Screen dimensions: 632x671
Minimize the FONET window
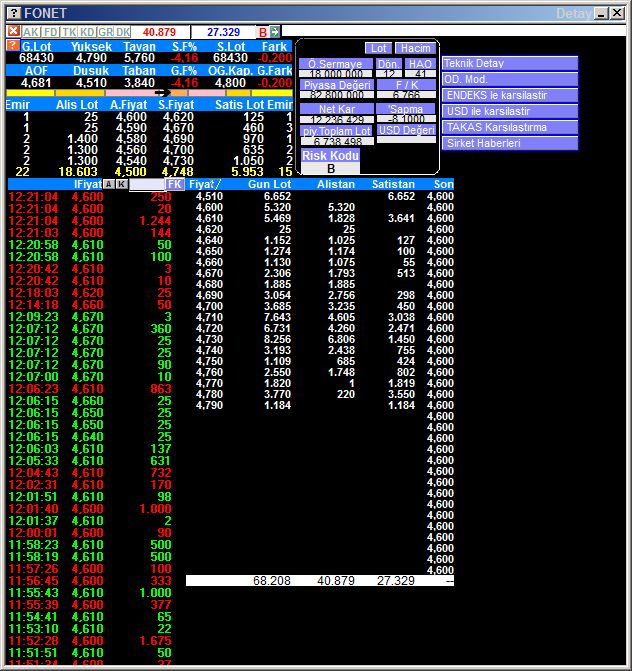tap(601, 13)
